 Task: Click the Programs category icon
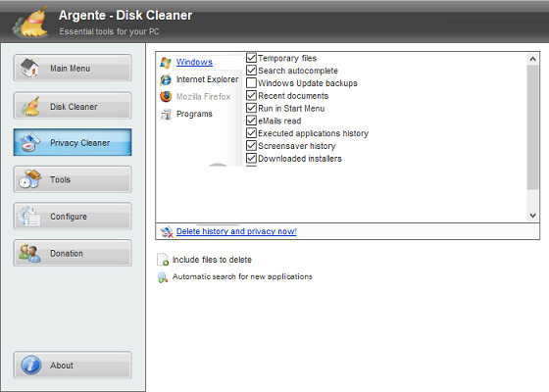(x=166, y=114)
